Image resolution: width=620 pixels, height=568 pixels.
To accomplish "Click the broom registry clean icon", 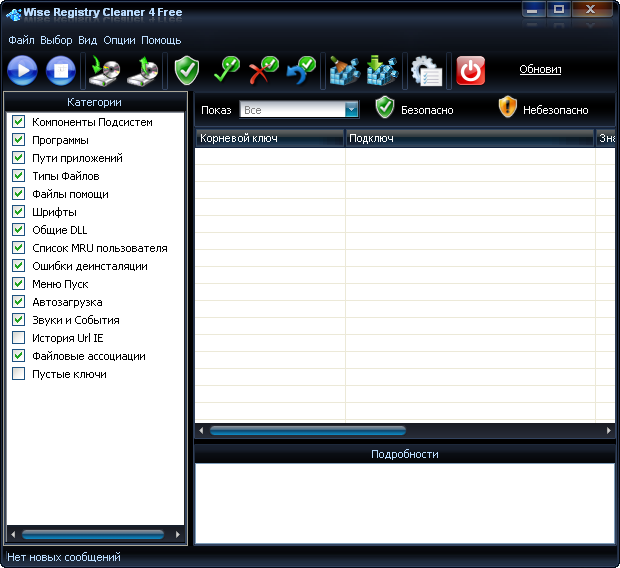I will coord(345,70).
